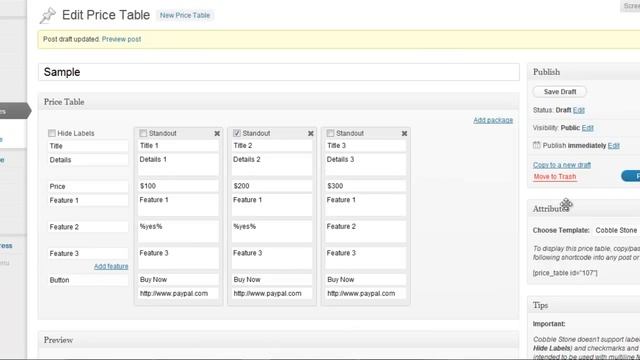Click the Button label field
The image size is (640, 360).
pyautogui.click(x=88, y=280)
